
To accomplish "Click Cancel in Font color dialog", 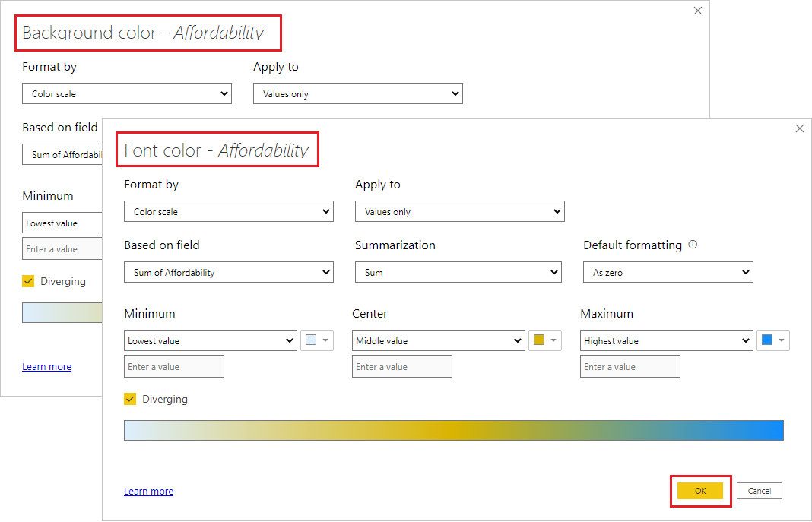I will (x=760, y=490).
